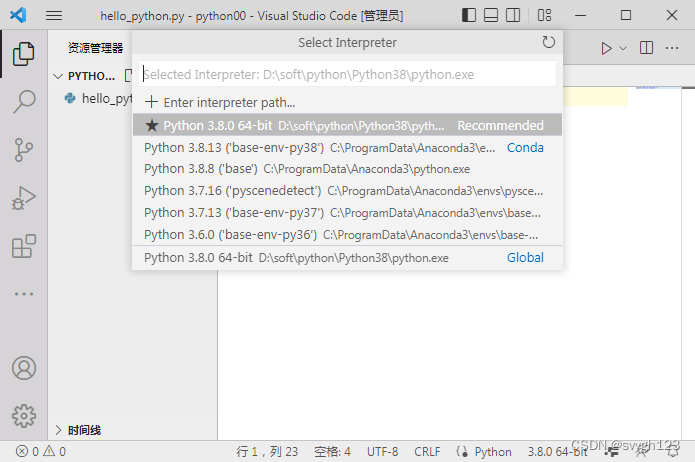Open the Run and Debug view
Viewport: 695px width, 462px height.
23,198
